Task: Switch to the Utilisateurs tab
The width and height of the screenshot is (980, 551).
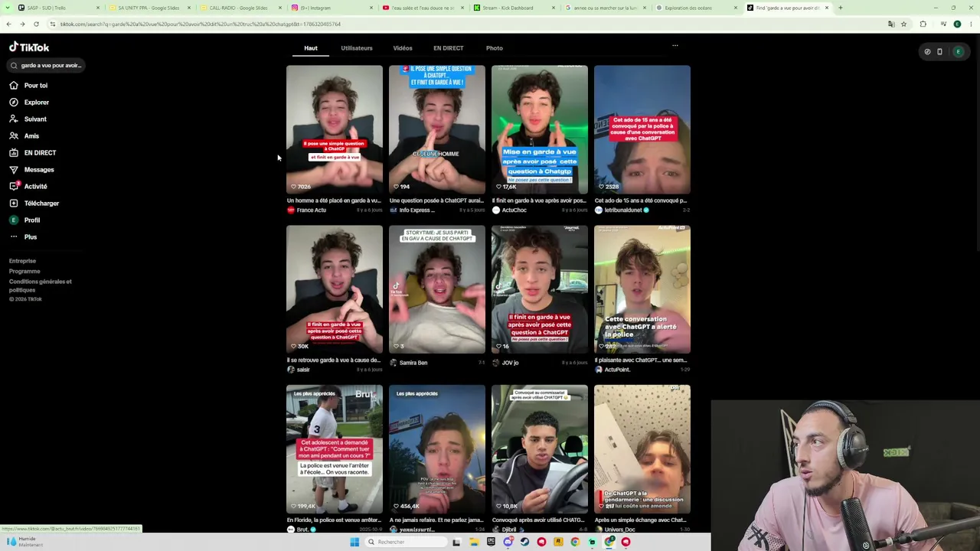Action: [357, 48]
